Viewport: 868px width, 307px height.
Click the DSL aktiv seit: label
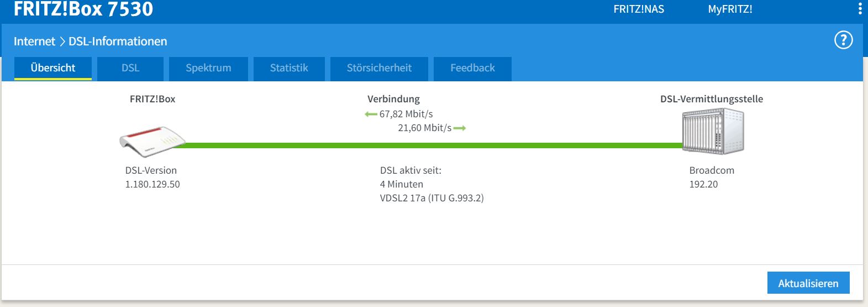tap(411, 170)
